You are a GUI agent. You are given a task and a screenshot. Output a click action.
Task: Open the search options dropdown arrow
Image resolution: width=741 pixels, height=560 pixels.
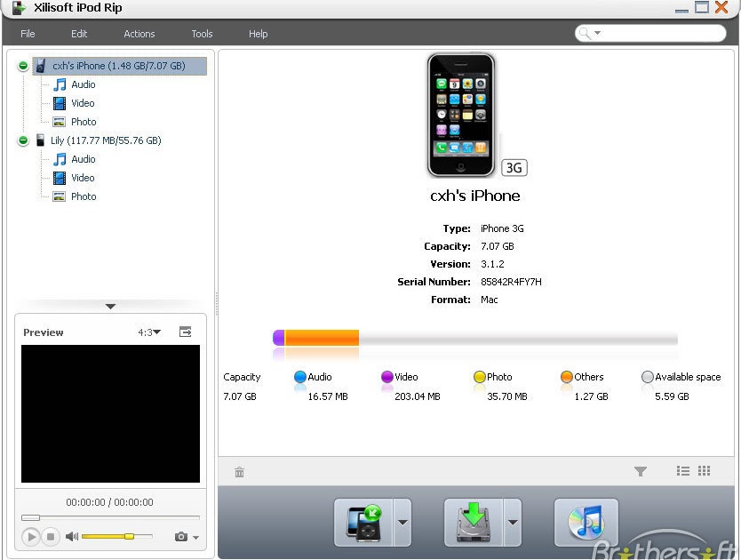coord(597,33)
